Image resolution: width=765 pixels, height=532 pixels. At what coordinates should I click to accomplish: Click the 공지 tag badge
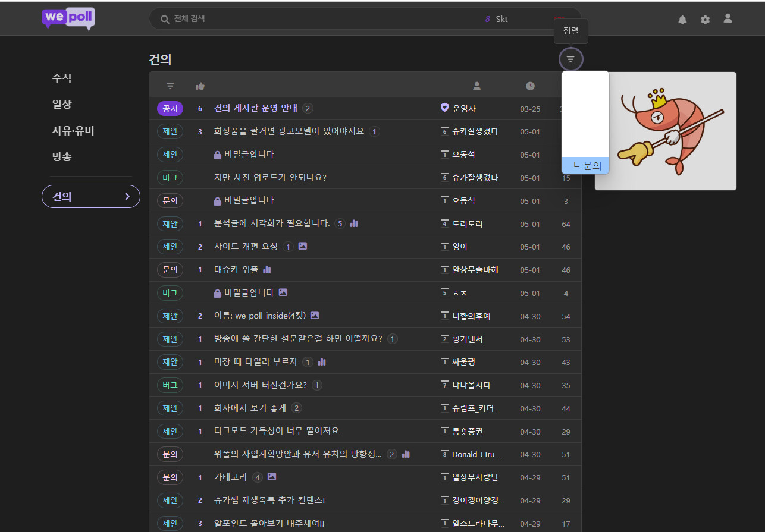pyautogui.click(x=170, y=108)
